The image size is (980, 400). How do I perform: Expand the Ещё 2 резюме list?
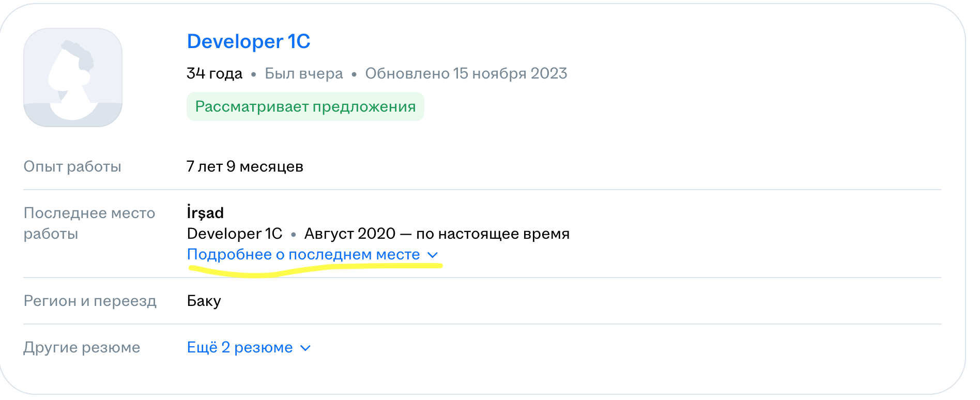click(240, 347)
